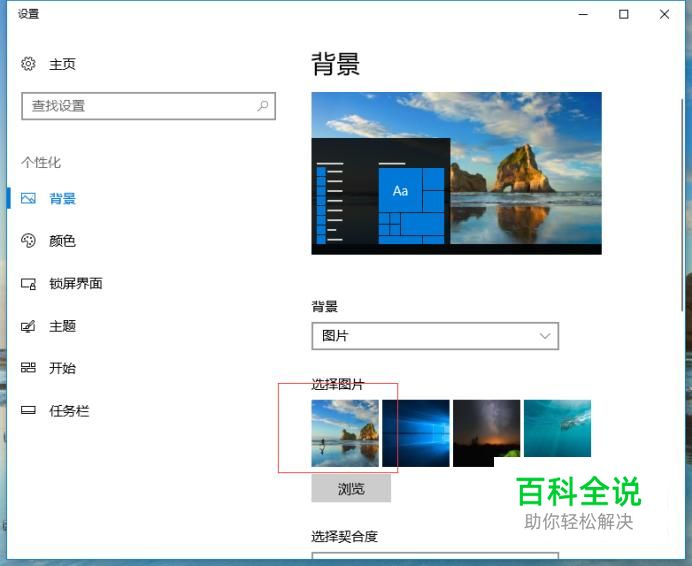Click the Lock screen icon
Image resolution: width=692 pixels, height=566 pixels.
pyautogui.click(x=28, y=283)
